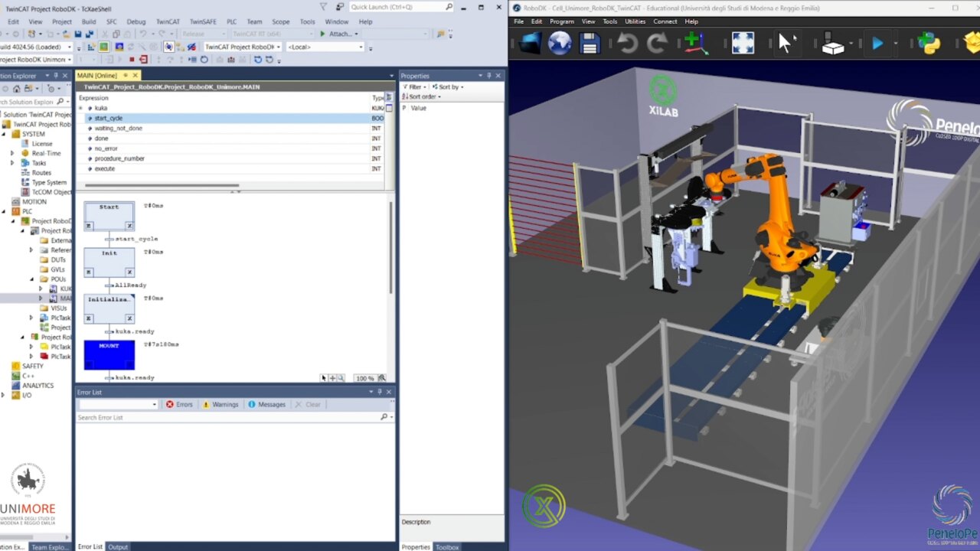Viewport: 980px width, 551px height.
Task: Switch to the Output tab
Action: point(118,546)
